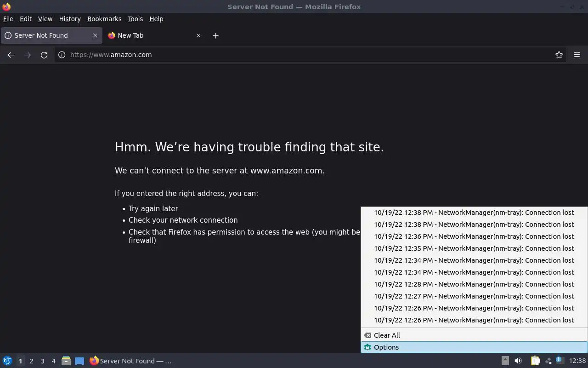
Task: Open a new tab with the plus button
Action: click(215, 35)
